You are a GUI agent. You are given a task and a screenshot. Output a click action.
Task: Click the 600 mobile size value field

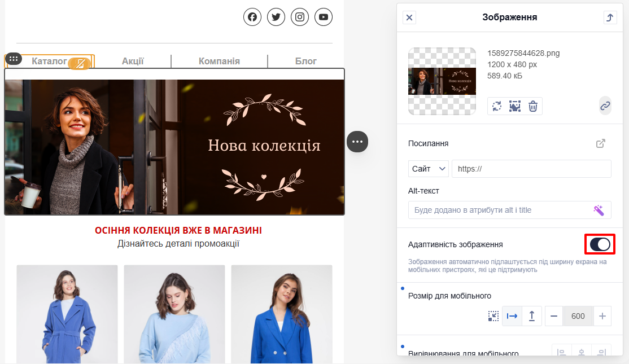point(578,316)
